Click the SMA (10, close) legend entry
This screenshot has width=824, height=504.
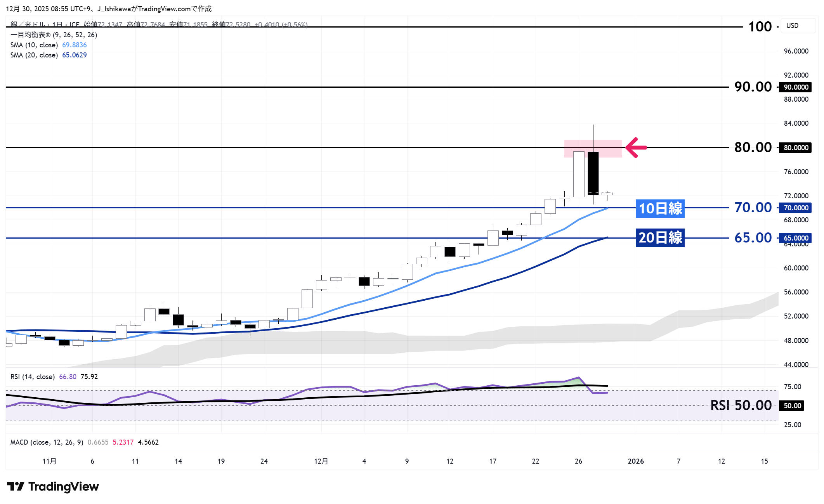pyautogui.click(x=34, y=45)
